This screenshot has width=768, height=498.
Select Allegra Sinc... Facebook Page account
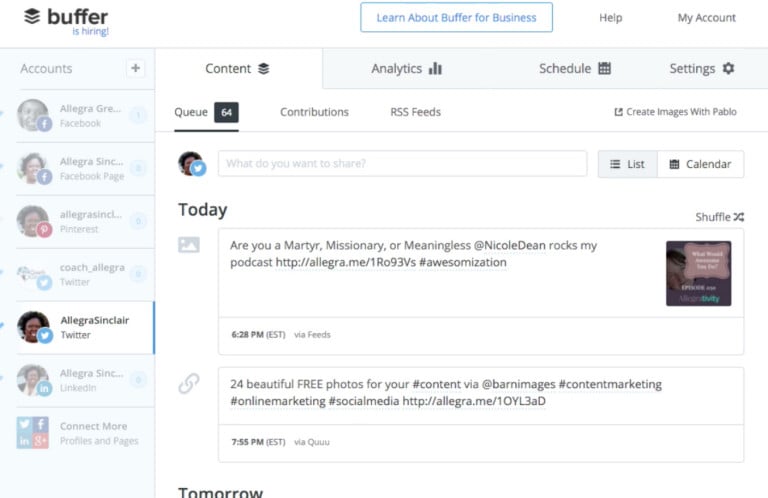(x=85, y=169)
